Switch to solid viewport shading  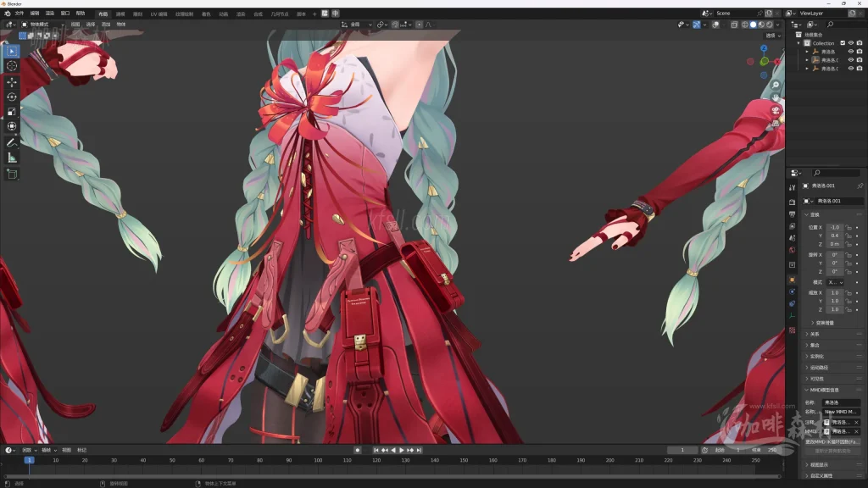[753, 25]
